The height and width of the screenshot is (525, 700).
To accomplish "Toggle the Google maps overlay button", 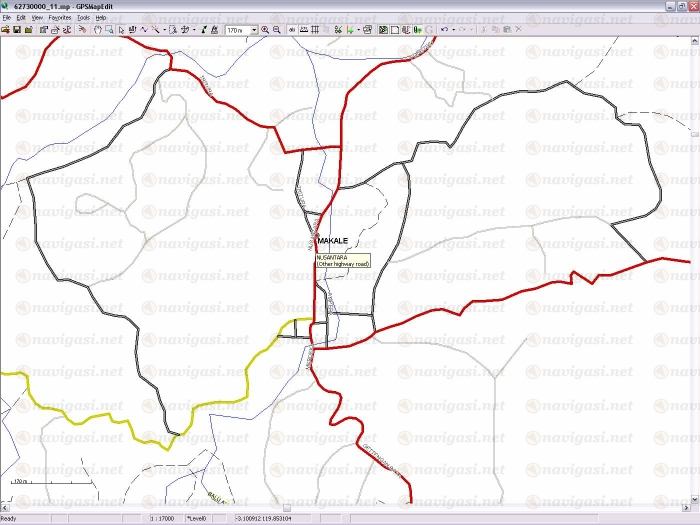I will [x=430, y=30].
